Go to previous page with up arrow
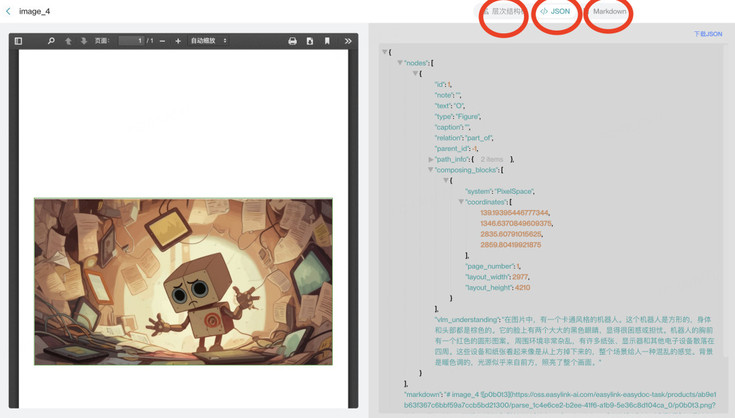 [68, 41]
